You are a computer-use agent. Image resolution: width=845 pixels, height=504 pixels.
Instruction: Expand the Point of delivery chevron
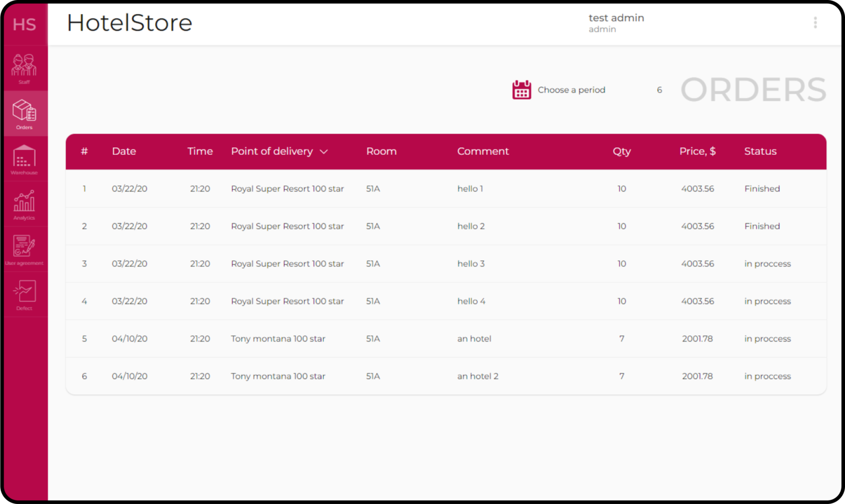click(324, 151)
